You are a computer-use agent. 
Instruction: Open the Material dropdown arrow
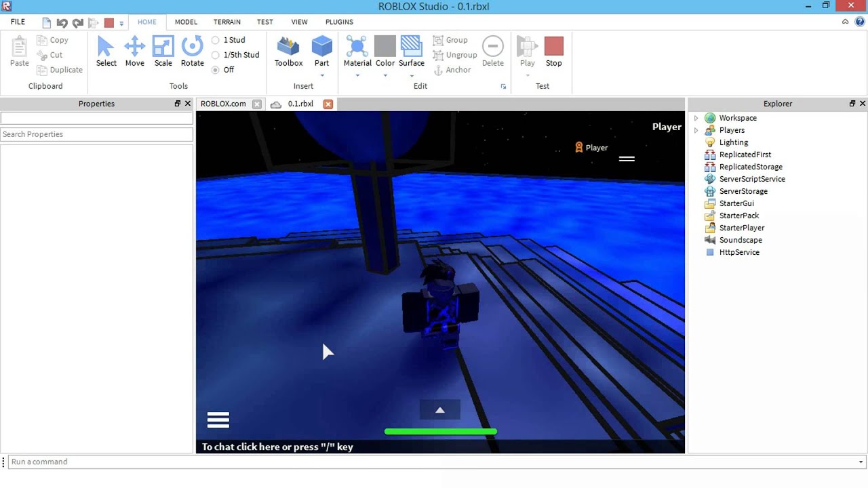coord(357,75)
